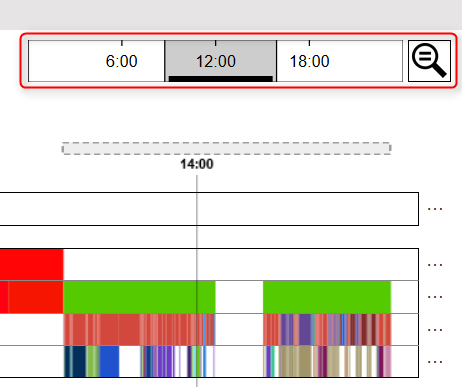Image resolution: width=462 pixels, height=391 pixels.
Task: Click the dark navy block in the bottom row
Action: [x=79, y=362]
